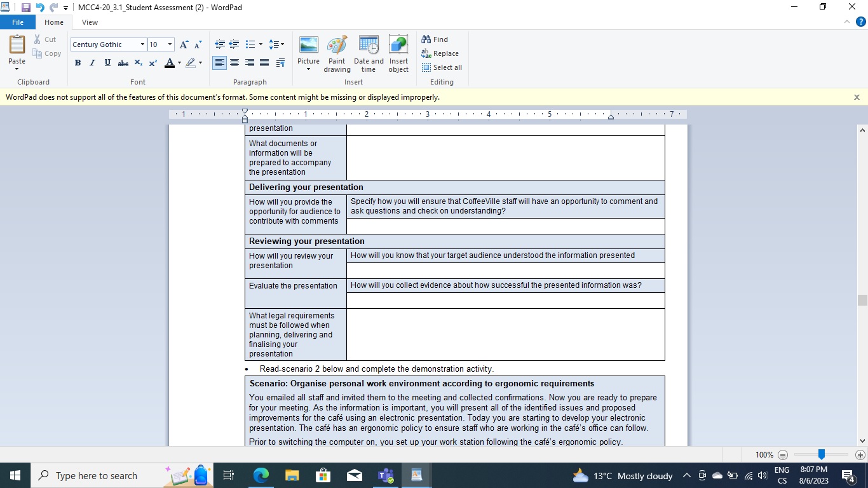Toggle bold formatting

[x=78, y=63]
